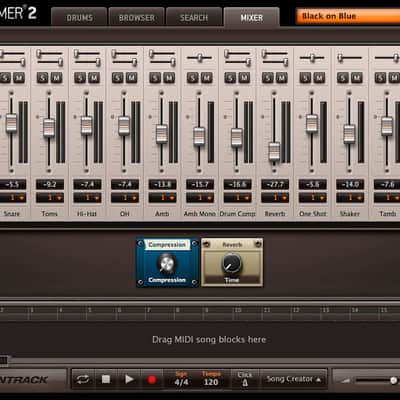This screenshot has width=400, height=400.
Task: Click the Reverb channel fader handle
Action: (274, 151)
